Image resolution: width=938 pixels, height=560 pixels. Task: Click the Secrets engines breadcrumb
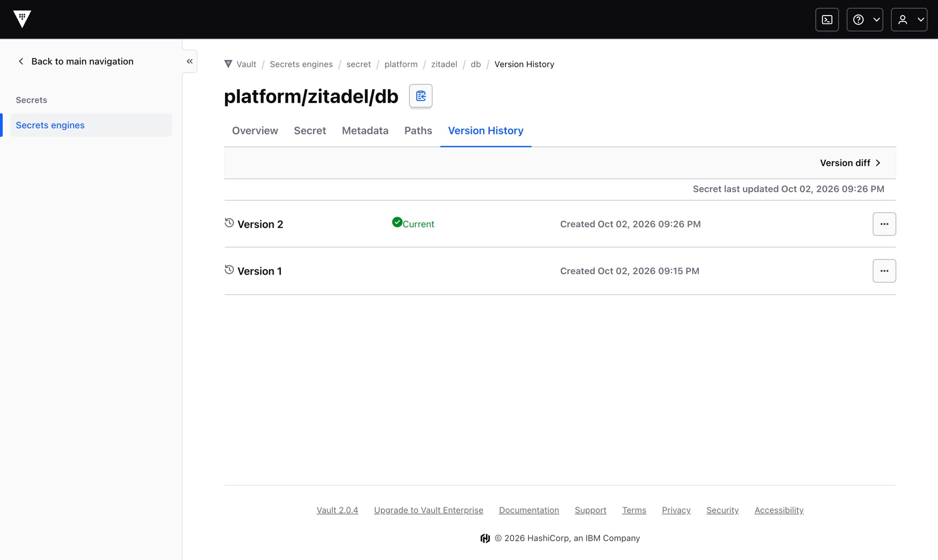pos(301,64)
